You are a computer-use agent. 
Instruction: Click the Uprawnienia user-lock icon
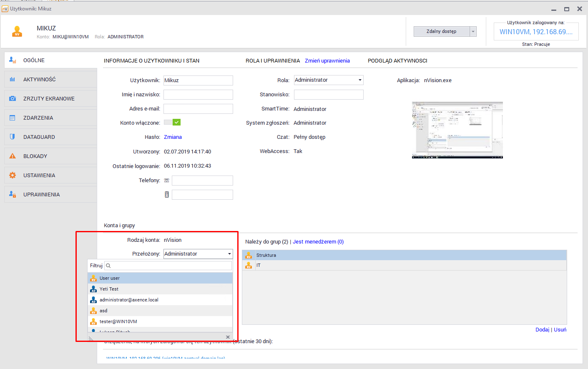click(13, 195)
